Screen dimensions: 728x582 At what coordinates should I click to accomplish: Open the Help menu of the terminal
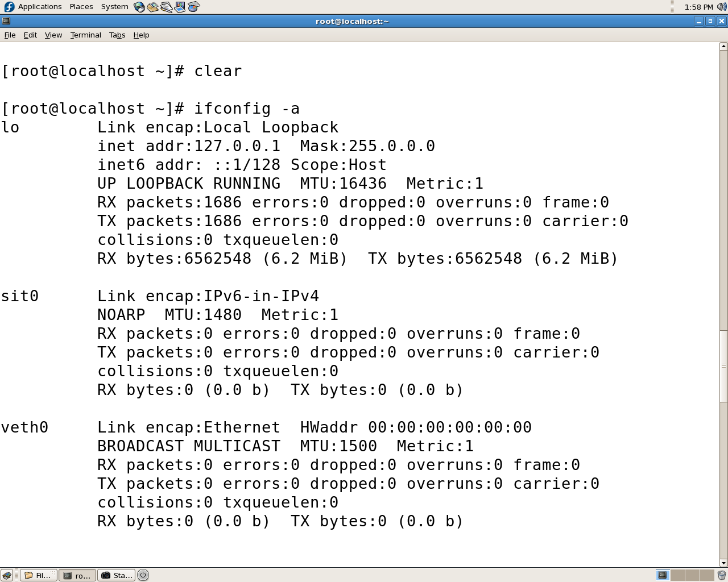(140, 35)
